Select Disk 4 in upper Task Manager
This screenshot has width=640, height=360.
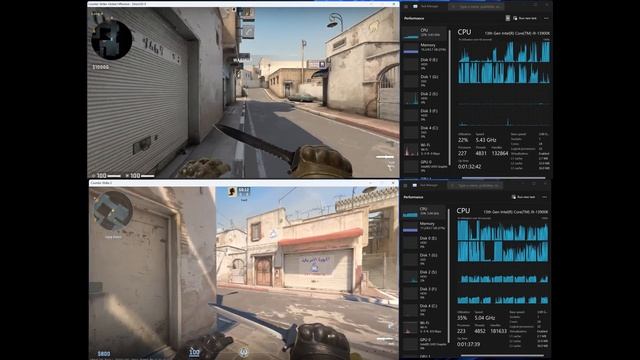click(424, 132)
